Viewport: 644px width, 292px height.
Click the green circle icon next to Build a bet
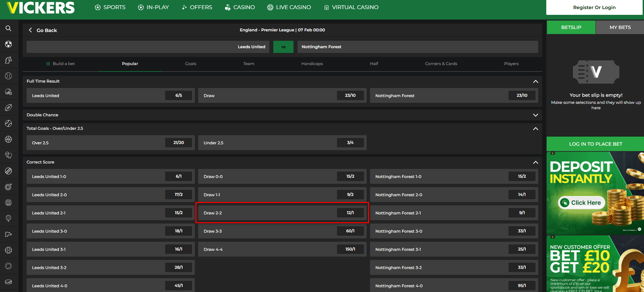pyautogui.click(x=48, y=64)
